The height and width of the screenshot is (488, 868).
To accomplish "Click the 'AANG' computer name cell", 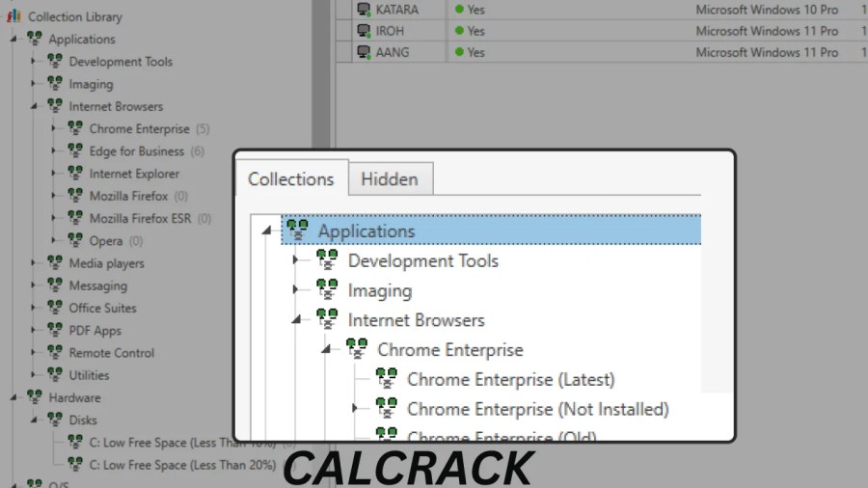I will pyautogui.click(x=393, y=52).
